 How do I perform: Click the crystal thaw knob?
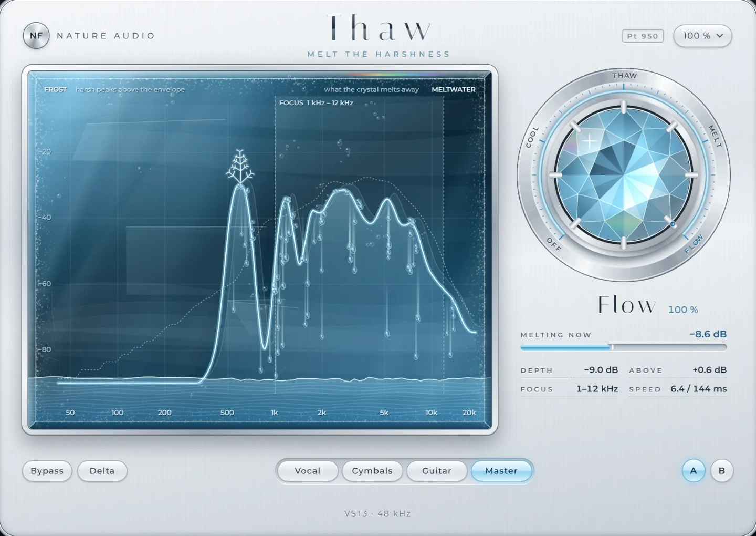point(624,175)
